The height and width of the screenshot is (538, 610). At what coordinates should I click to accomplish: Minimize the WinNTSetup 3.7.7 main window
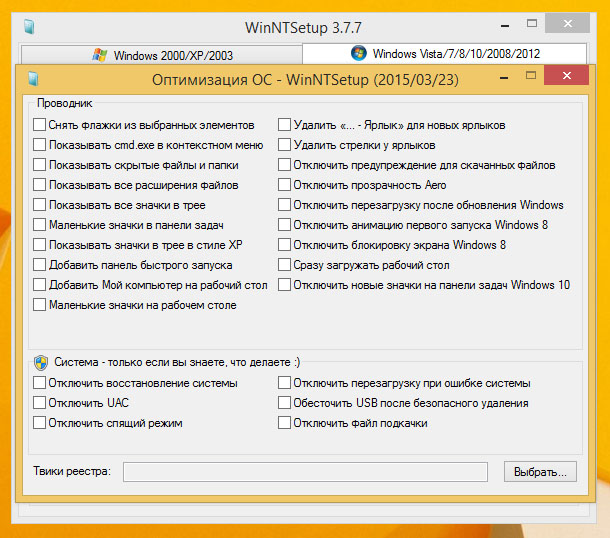click(505, 25)
